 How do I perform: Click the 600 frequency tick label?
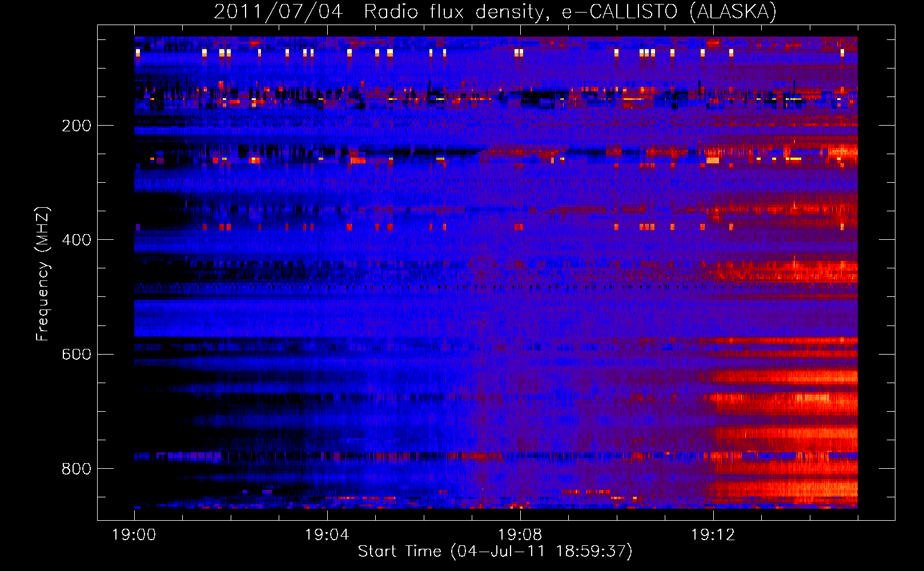(77, 354)
